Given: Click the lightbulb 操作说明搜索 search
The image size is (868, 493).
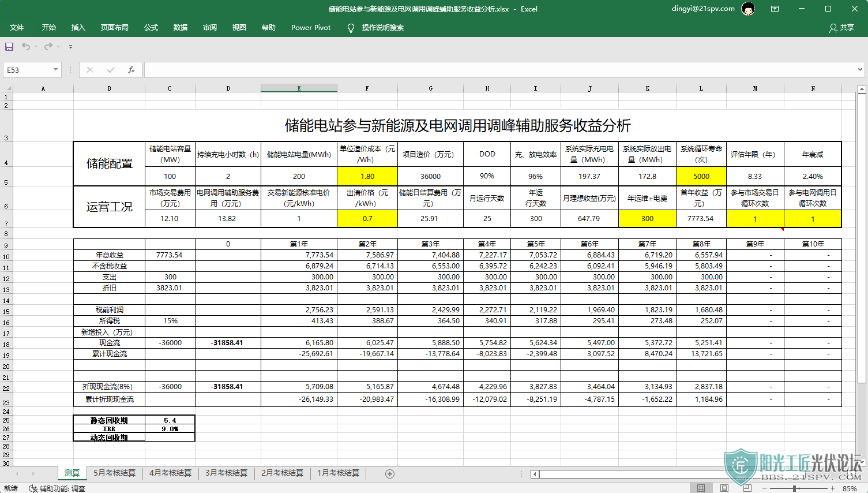Looking at the screenshot, I should (x=375, y=28).
